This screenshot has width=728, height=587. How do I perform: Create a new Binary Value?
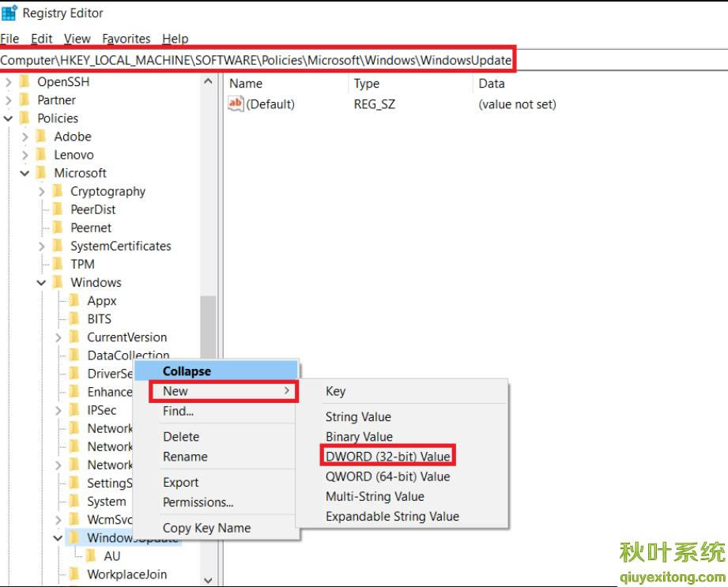coord(402,437)
